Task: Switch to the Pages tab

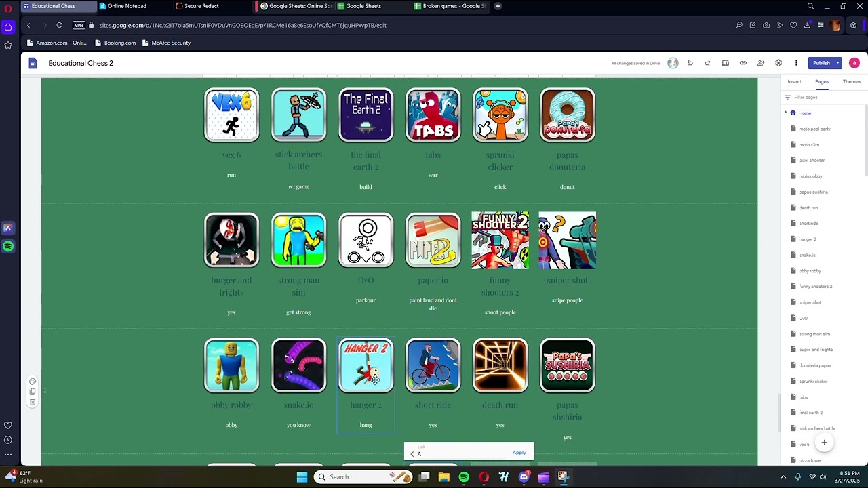Action: [822, 82]
